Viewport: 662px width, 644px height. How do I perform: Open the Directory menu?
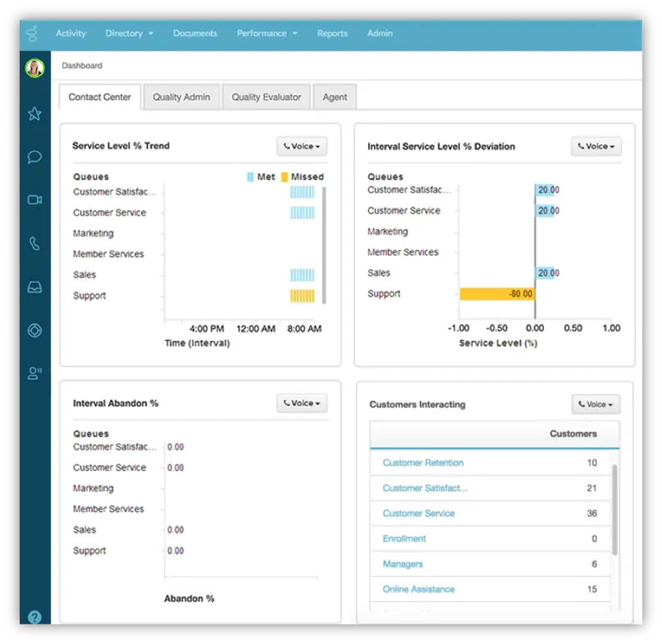pos(129,34)
